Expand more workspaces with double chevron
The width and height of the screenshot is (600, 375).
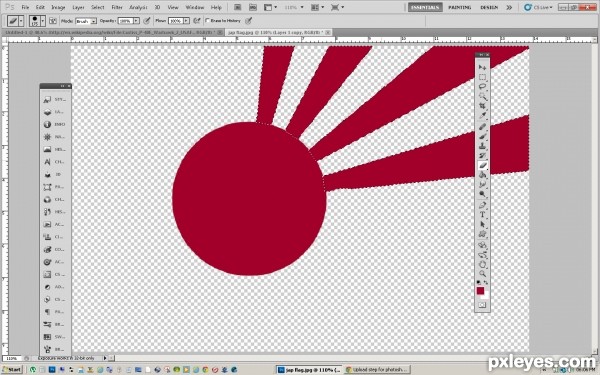pyautogui.click(x=509, y=7)
